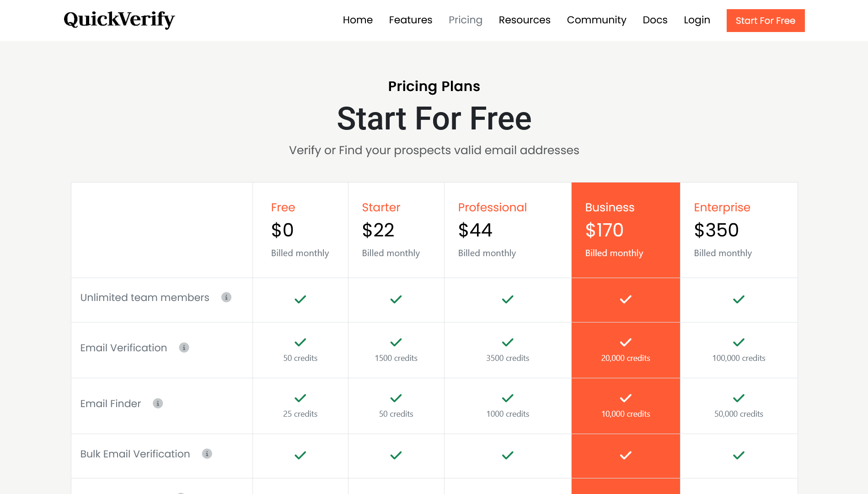This screenshot has height=494, width=868.
Task: Open the Docs page
Action: coord(655,20)
